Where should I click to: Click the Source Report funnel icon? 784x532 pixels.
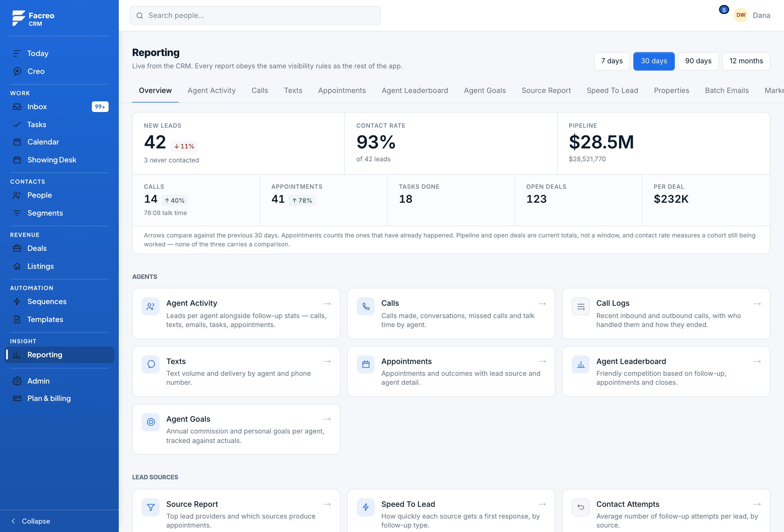(151, 507)
